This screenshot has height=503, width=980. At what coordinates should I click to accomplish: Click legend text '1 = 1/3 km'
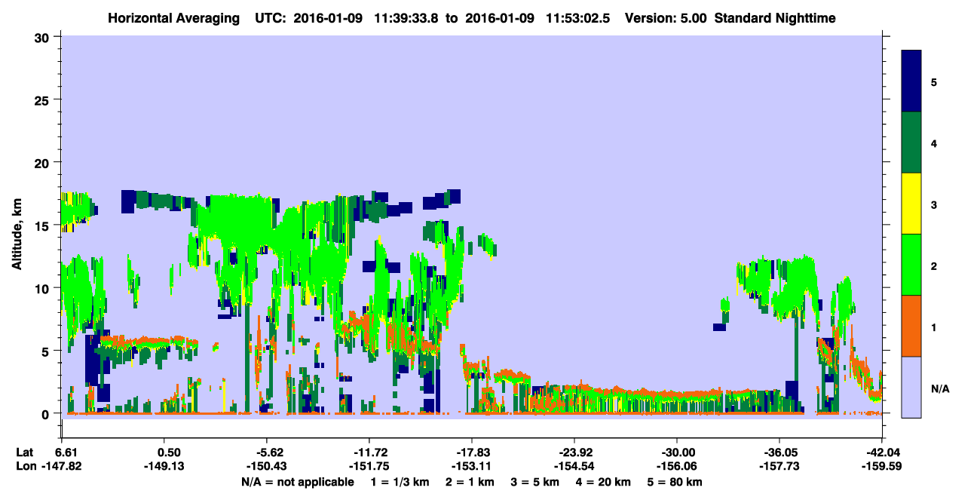coord(400,482)
